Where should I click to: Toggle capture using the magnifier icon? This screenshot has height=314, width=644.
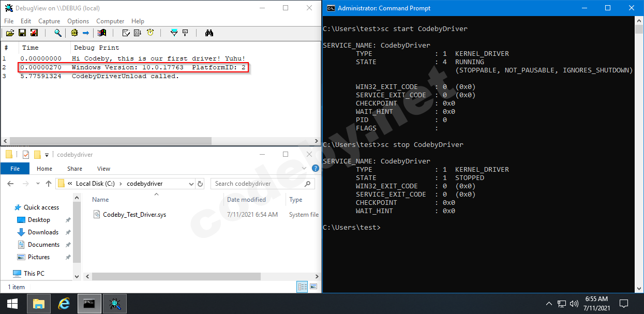(57, 33)
